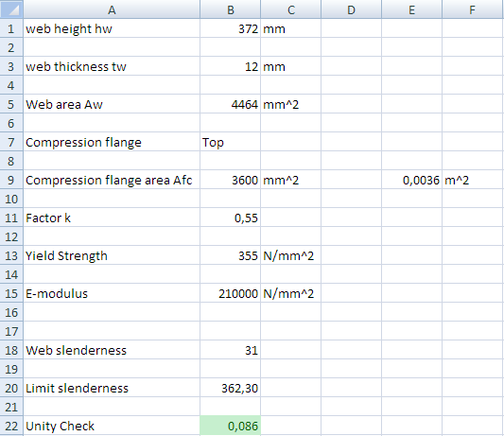Select column B header
This screenshot has height=436, width=504.
(x=230, y=9)
